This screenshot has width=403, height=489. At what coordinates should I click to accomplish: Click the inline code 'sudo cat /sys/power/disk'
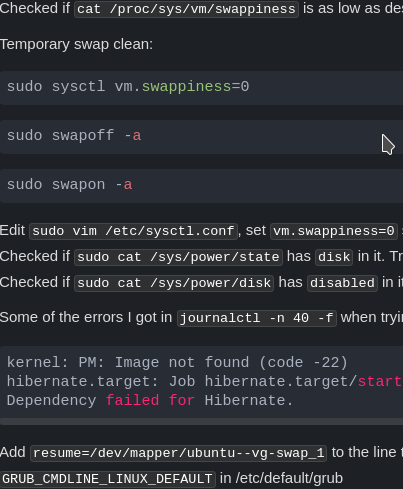(174, 283)
